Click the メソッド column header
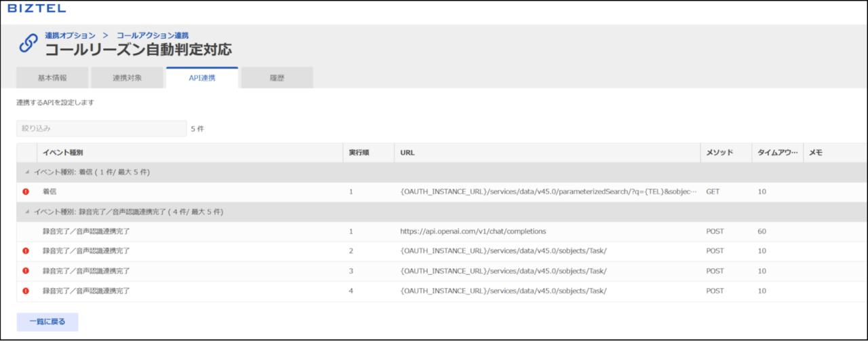 tap(719, 153)
